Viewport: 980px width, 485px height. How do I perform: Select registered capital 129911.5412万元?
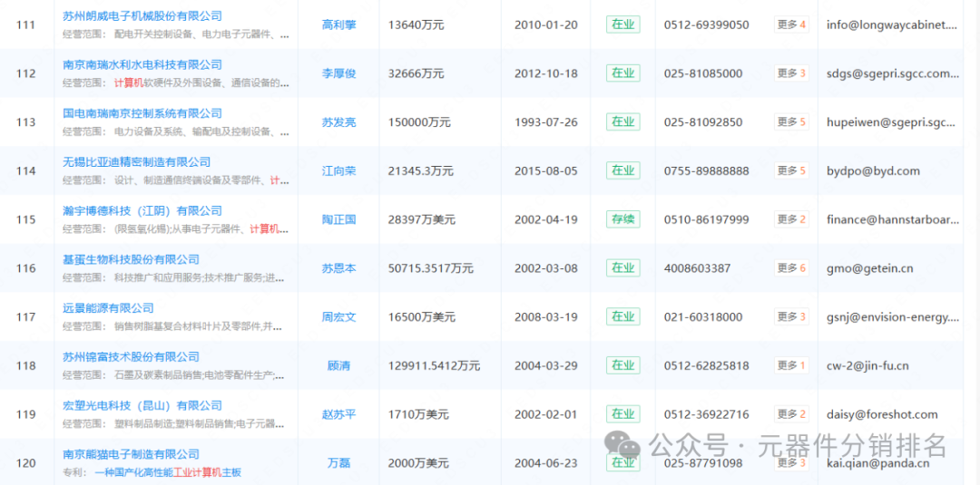[434, 365]
